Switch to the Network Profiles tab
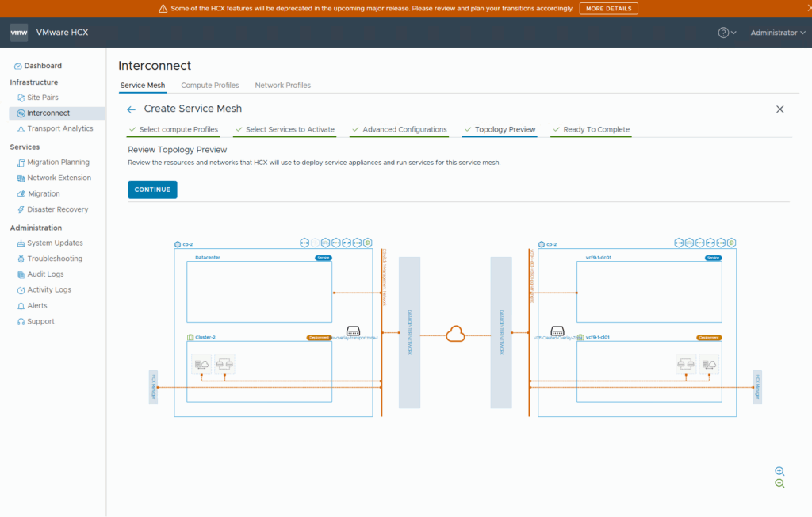This screenshot has height=517, width=812. 282,86
